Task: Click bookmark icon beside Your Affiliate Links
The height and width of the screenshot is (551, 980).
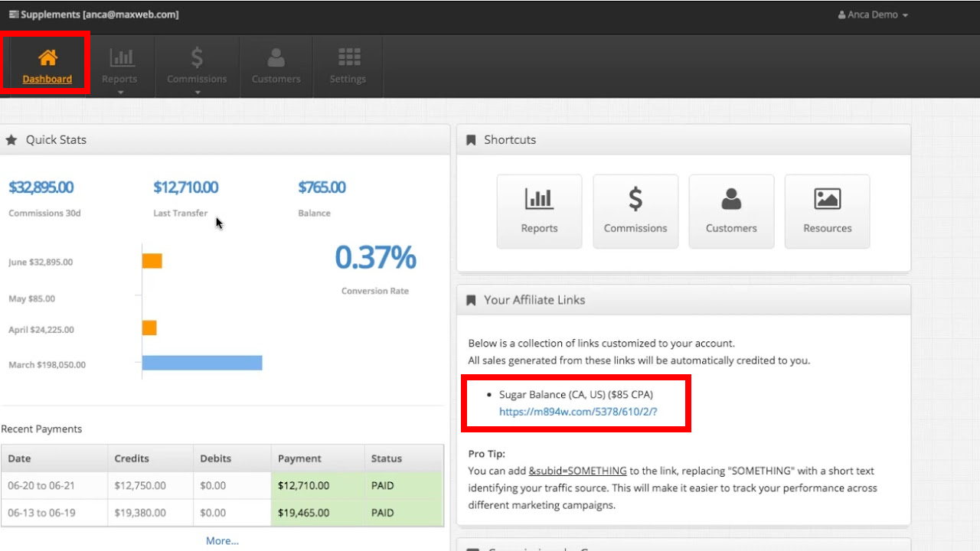Action: 471,300
